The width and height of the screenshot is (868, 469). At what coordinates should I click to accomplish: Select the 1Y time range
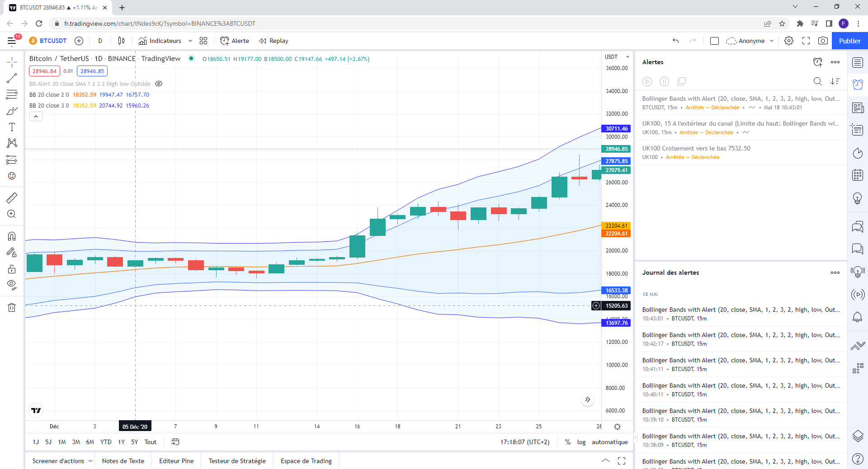[121, 442]
